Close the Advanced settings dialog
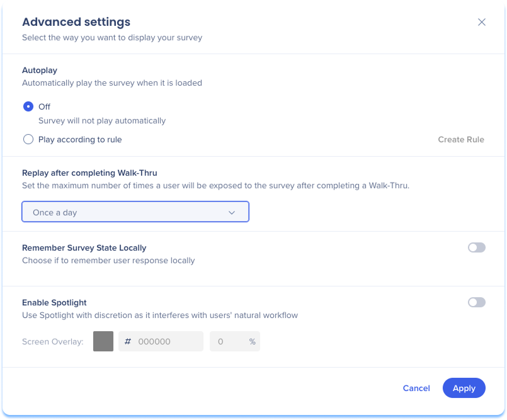Image resolution: width=507 pixels, height=420 pixels. click(482, 22)
